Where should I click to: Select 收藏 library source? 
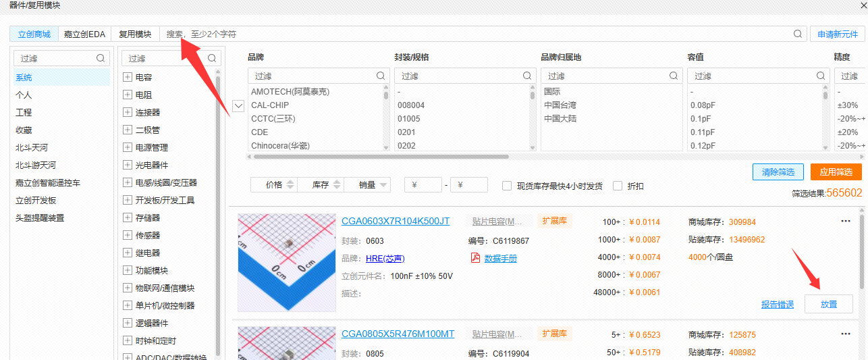[61, 130]
